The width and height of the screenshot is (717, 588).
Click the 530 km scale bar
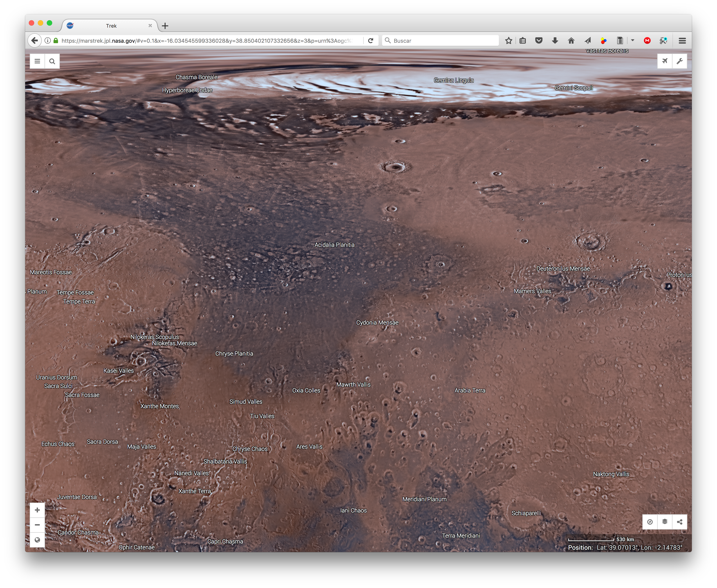[x=601, y=540]
